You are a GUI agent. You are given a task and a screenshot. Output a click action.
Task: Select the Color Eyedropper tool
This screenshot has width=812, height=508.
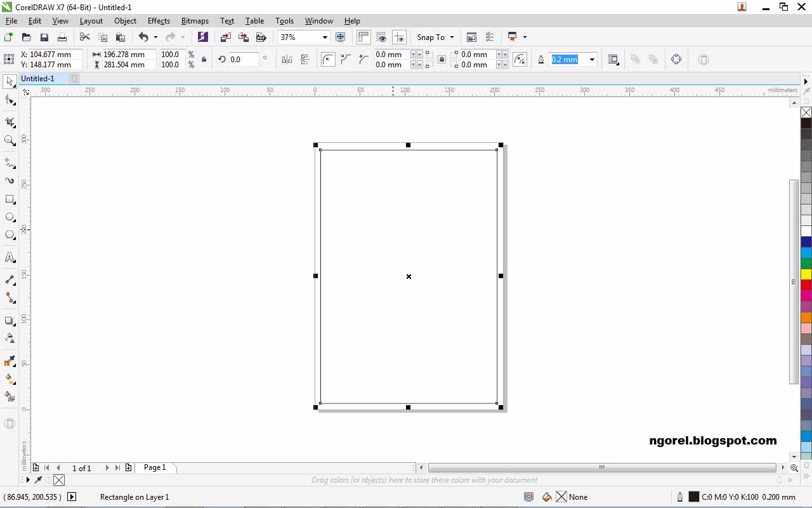(x=10, y=361)
